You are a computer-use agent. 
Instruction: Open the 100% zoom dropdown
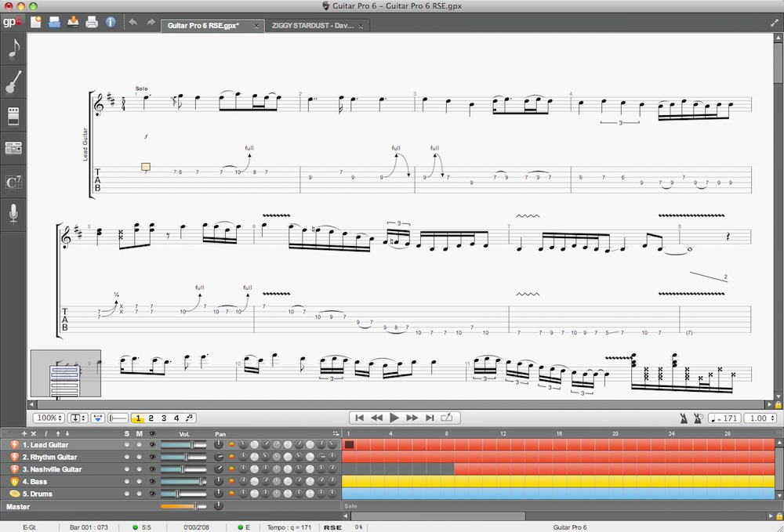pyautogui.click(x=48, y=418)
